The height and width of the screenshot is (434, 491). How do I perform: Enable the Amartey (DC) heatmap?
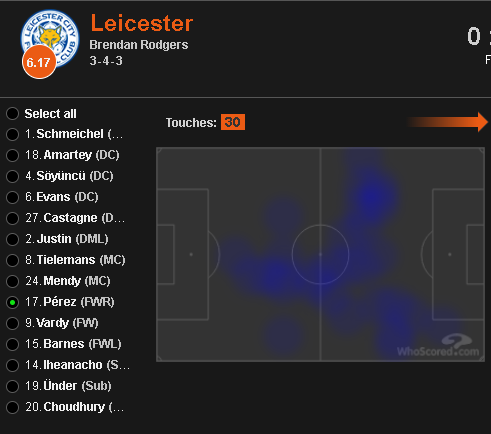click(x=12, y=155)
